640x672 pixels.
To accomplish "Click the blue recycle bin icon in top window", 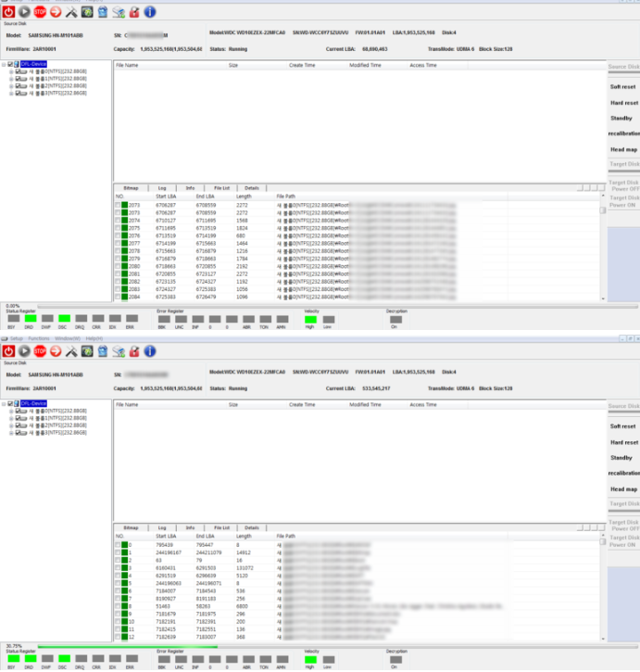I will 103,12.
